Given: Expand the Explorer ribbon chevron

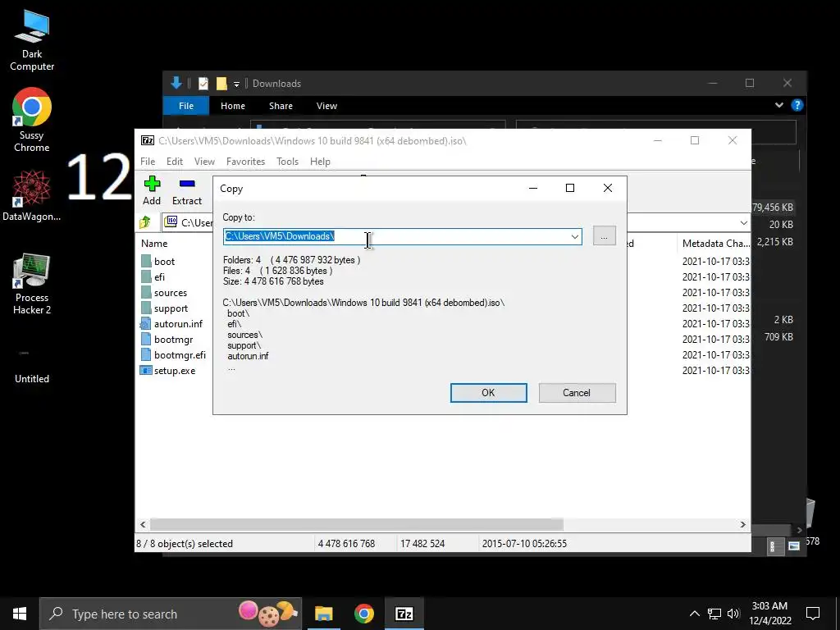Looking at the screenshot, I should click(779, 106).
